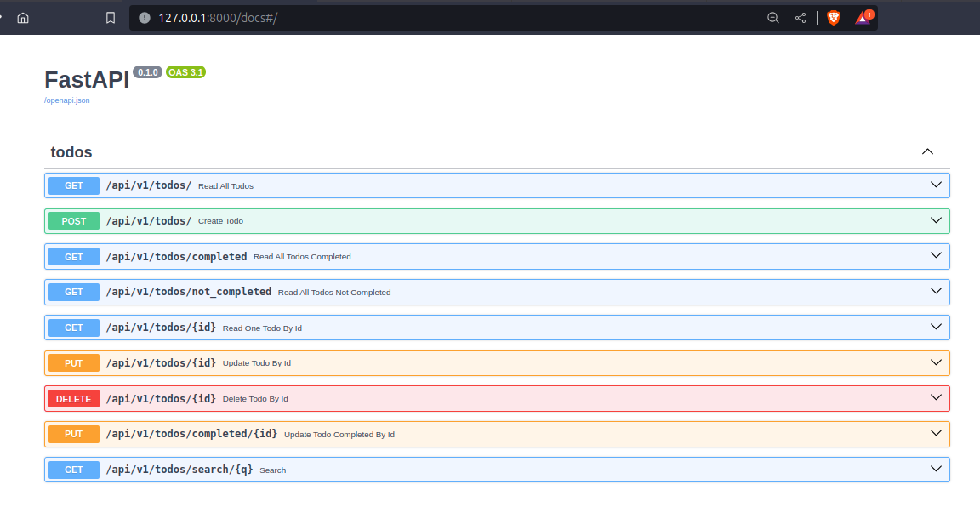Expand Update Todo By Id chevron
Image resolution: width=980 pixels, height=507 pixels.
click(936, 362)
